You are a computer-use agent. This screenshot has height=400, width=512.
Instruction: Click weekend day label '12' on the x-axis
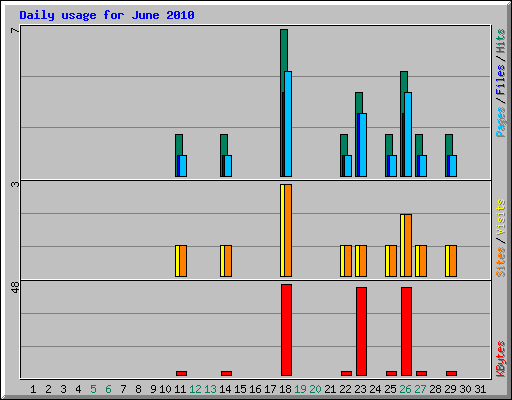pyautogui.click(x=195, y=389)
